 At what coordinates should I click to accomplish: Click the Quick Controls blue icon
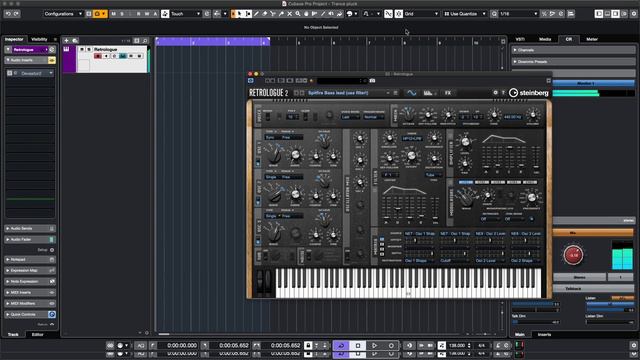(x=52, y=314)
